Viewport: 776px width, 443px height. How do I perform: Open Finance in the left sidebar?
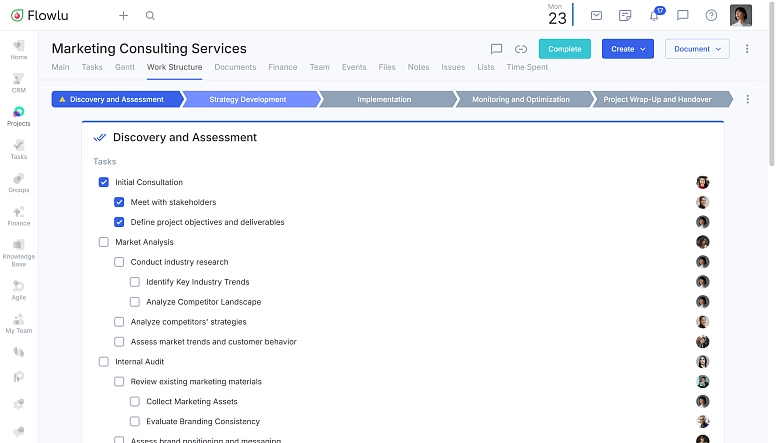coord(19,216)
